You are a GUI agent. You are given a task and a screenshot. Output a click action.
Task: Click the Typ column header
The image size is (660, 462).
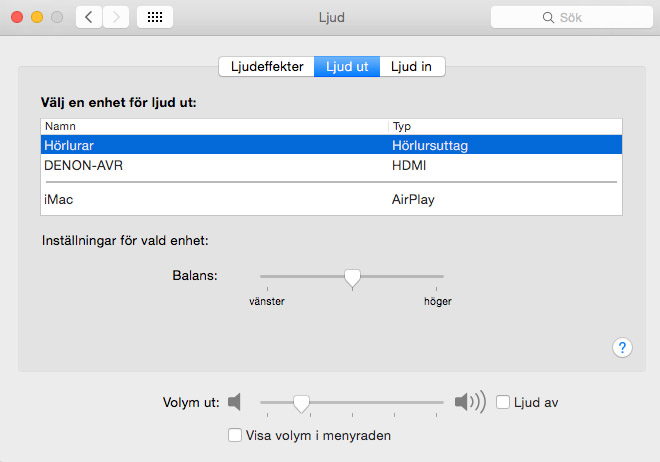pos(504,127)
